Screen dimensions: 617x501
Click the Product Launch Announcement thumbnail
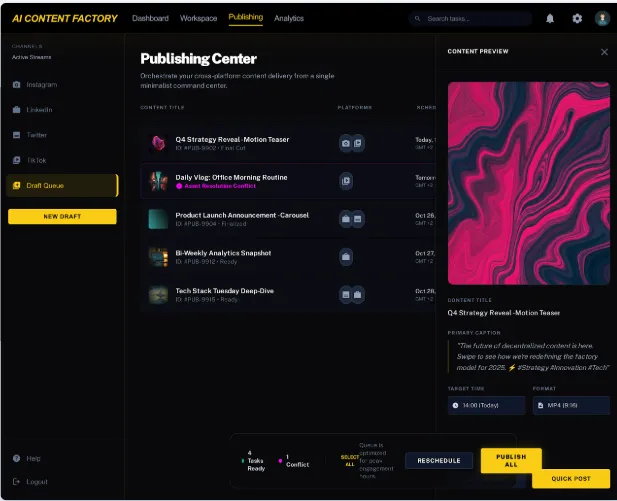[158, 219]
